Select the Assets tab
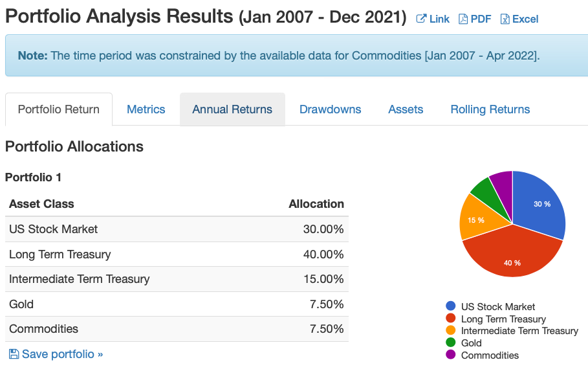 (x=406, y=109)
